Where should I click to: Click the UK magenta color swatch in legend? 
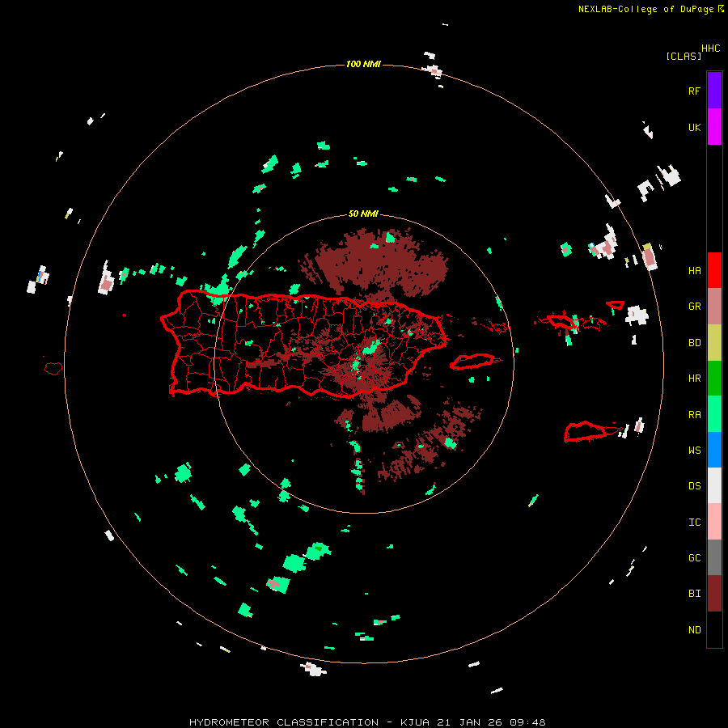tap(714, 126)
